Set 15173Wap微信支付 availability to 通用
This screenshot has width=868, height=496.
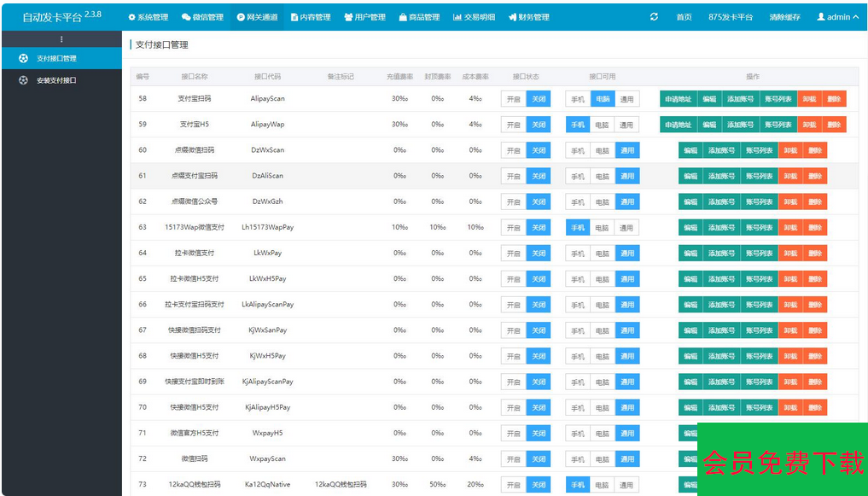(x=626, y=228)
